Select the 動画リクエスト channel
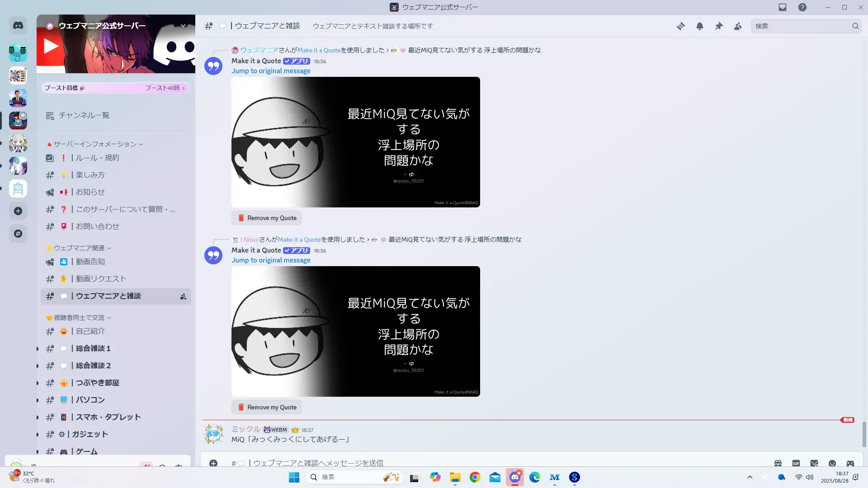Image resolution: width=868 pixels, height=488 pixels. tap(101, 279)
